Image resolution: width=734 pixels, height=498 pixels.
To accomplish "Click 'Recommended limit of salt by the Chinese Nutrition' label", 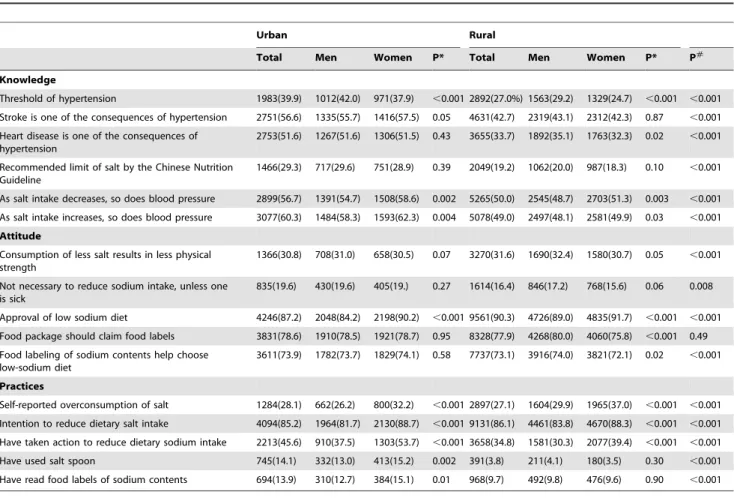I will pyautogui.click(x=116, y=168).
